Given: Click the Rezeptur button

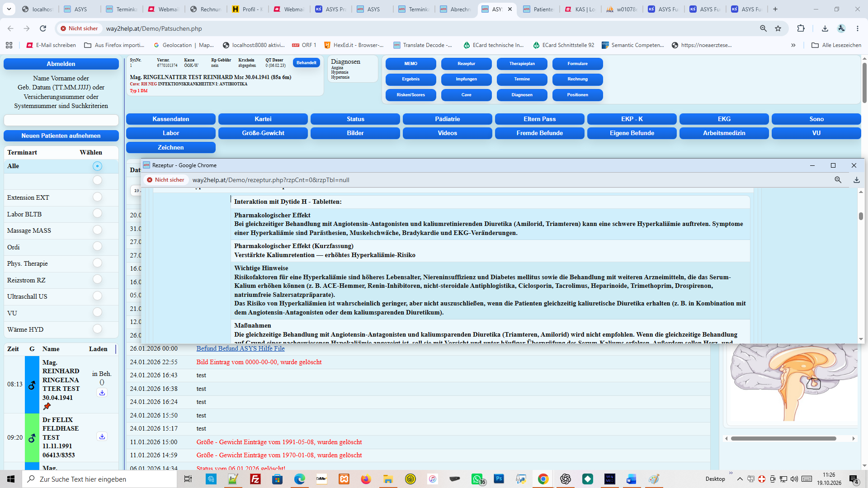Looking at the screenshot, I should point(466,64).
